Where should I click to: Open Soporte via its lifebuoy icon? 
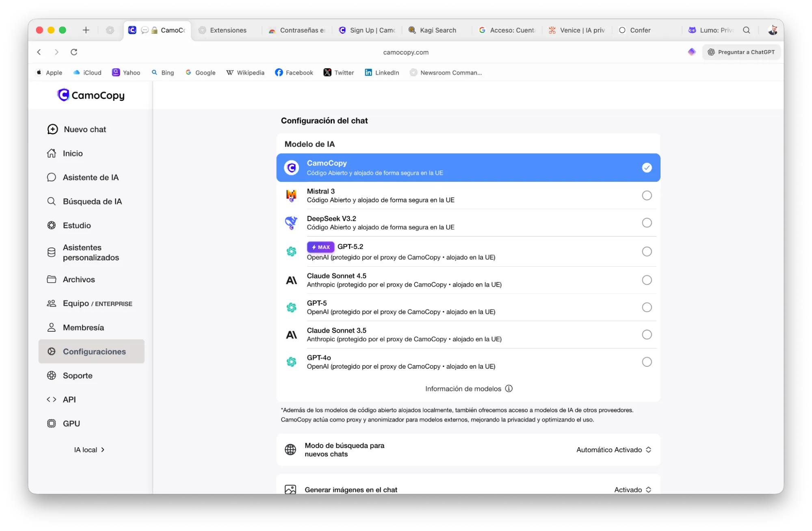click(52, 376)
